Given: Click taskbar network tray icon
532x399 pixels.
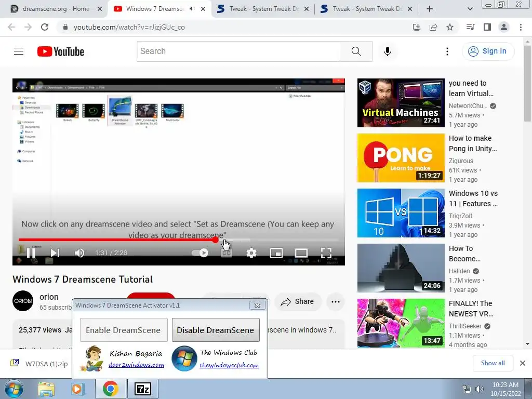Looking at the screenshot, I should click(x=467, y=389).
